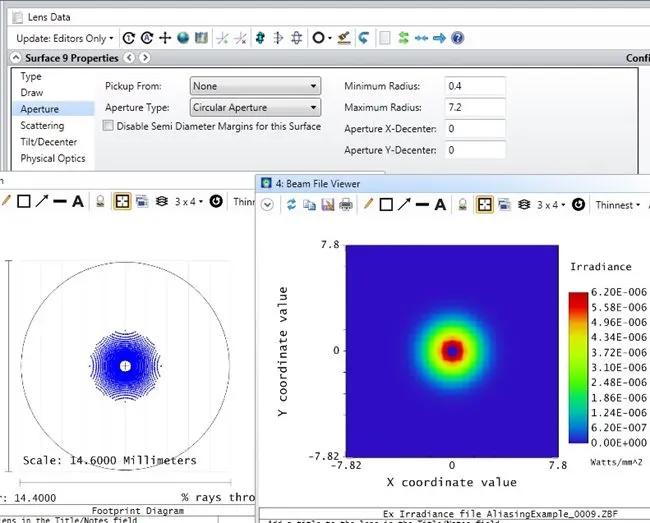Go to next surface properties
Image resolution: width=650 pixels, height=523 pixels.
pos(145,58)
